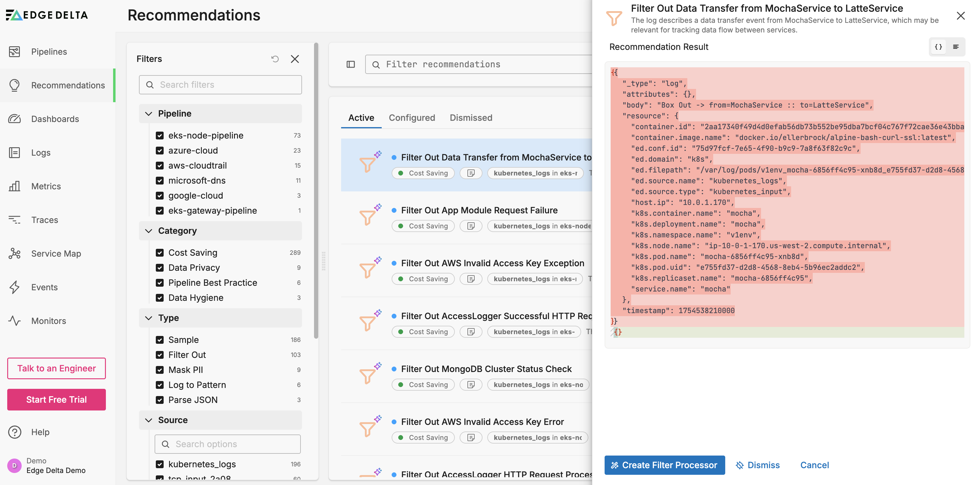
Task: Uncheck kubernetes_logs source
Action: click(160, 465)
